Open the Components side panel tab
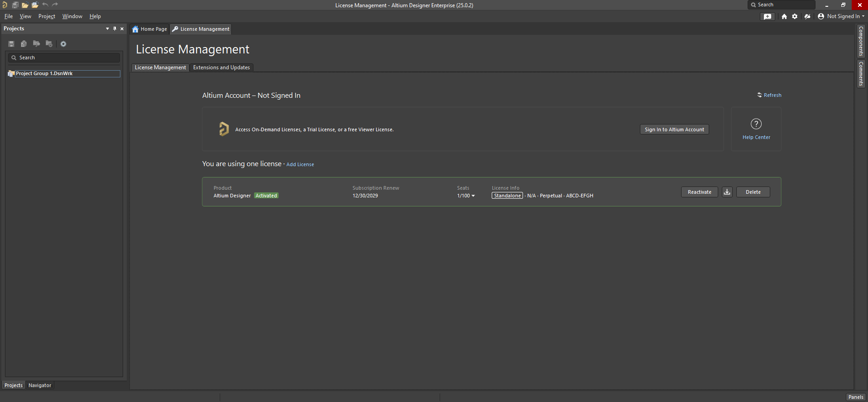 [x=861, y=41]
